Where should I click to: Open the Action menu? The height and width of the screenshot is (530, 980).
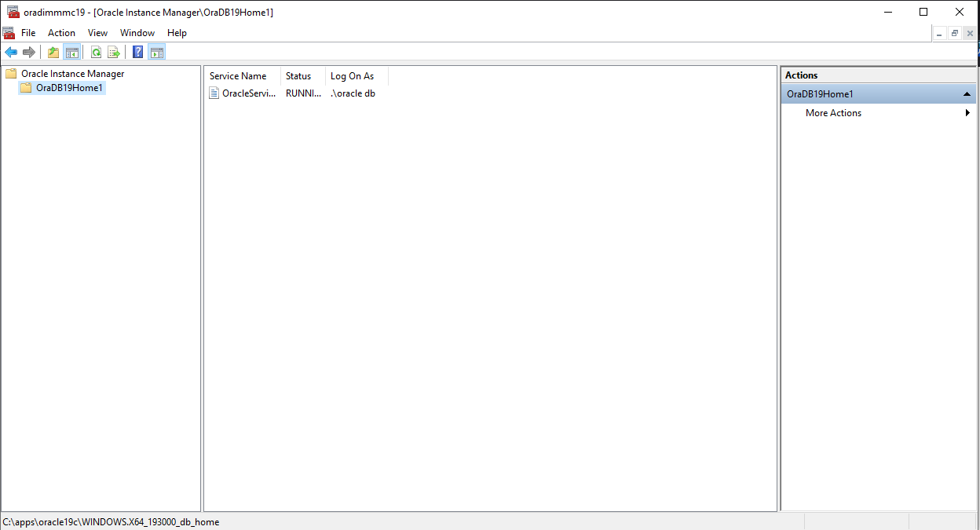pyautogui.click(x=61, y=33)
